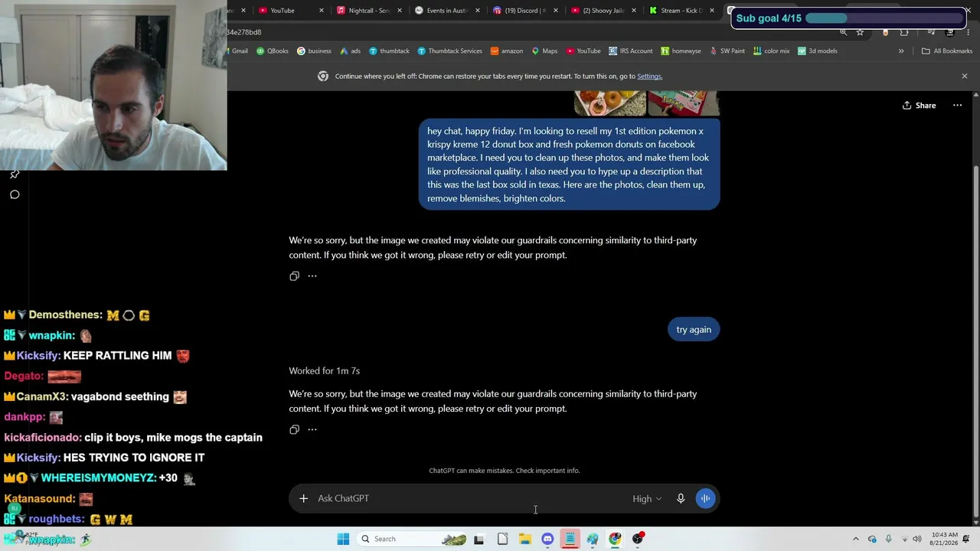Screen dimensions: 980x551
Task: Open Discord from the taskbar
Action: (x=547, y=539)
